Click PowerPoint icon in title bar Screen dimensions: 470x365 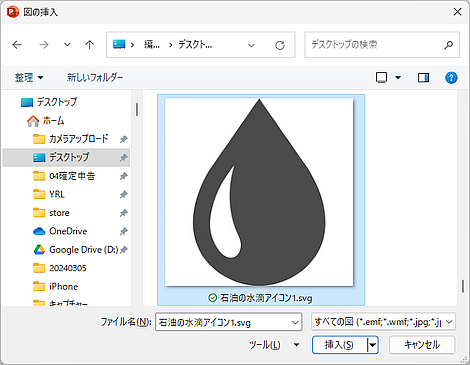(x=13, y=12)
